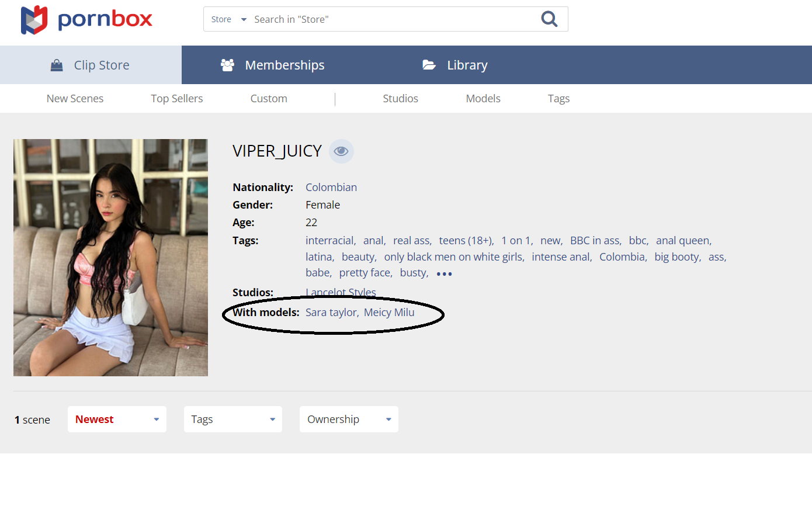The image size is (812, 513).
Task: Click the Clip Store shopping bag icon
Action: point(57,65)
